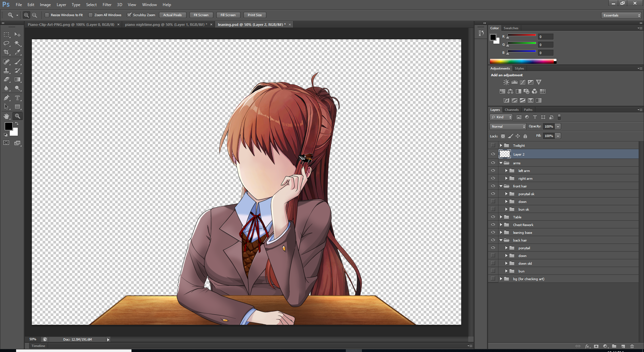Select the Pen tool
Image resolution: width=644 pixels, height=352 pixels.
coord(6,98)
